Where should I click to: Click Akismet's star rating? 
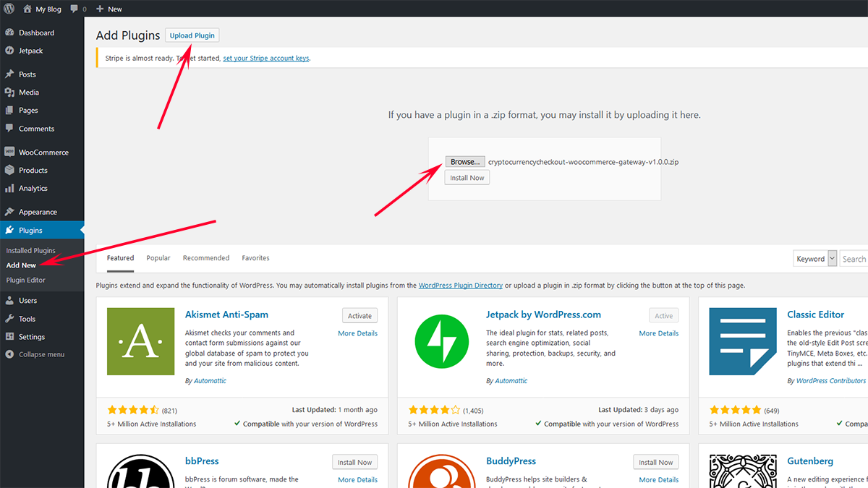(x=133, y=410)
